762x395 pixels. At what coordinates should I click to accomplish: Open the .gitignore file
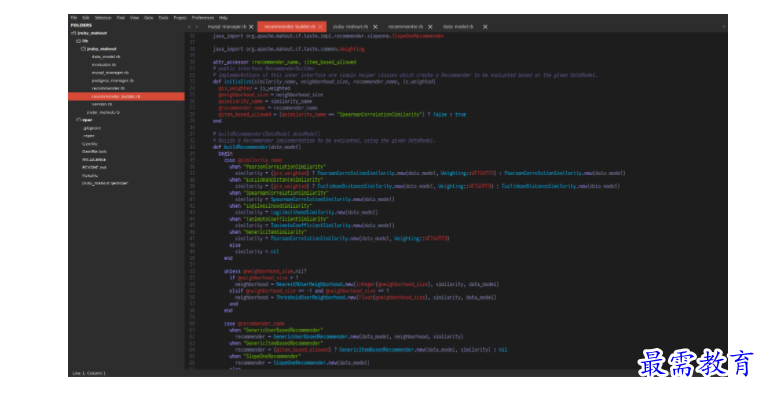point(92,128)
